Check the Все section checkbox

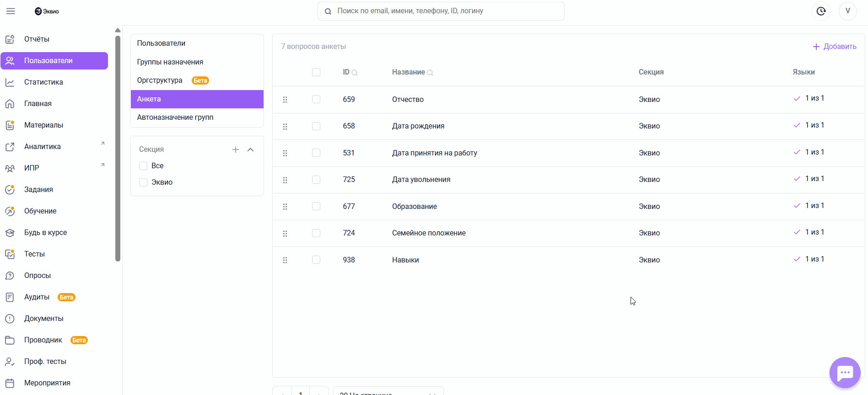(x=143, y=166)
